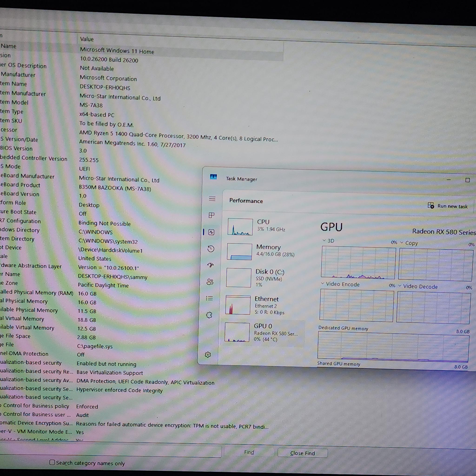Select the 'DESKTOP-ERH0QHS' system name value
Image resolution: width=476 pixels, height=476 pixels.
pos(105,87)
